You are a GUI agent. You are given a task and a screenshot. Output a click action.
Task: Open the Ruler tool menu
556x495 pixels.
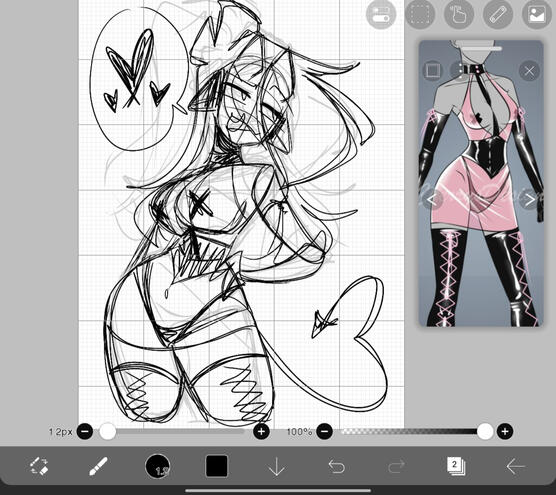click(x=498, y=14)
